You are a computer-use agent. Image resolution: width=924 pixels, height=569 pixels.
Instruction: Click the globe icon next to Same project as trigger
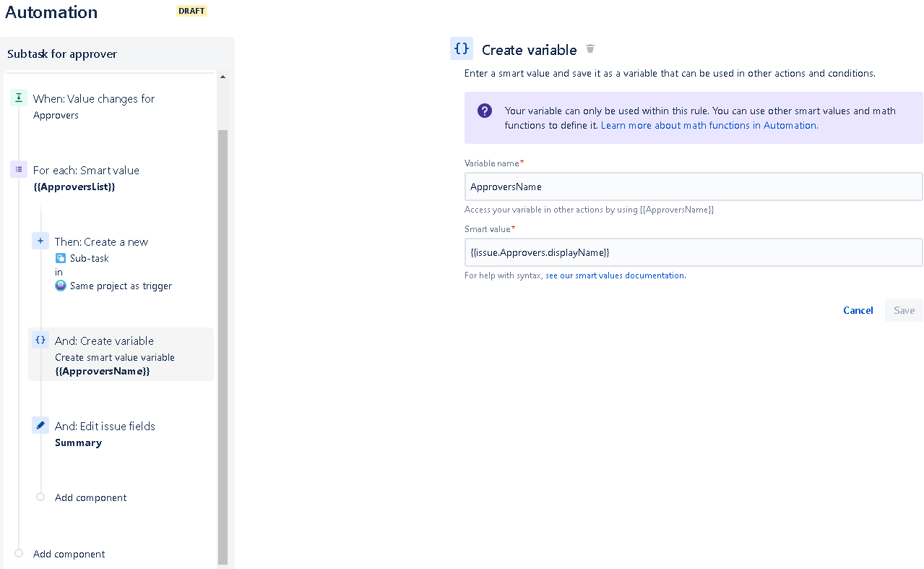pos(60,285)
